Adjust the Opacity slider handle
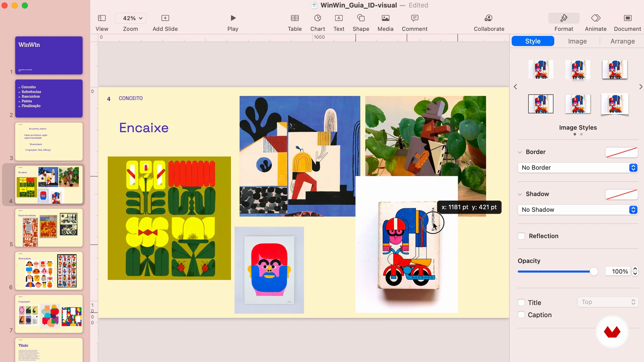This screenshot has width=644, height=362. click(594, 271)
